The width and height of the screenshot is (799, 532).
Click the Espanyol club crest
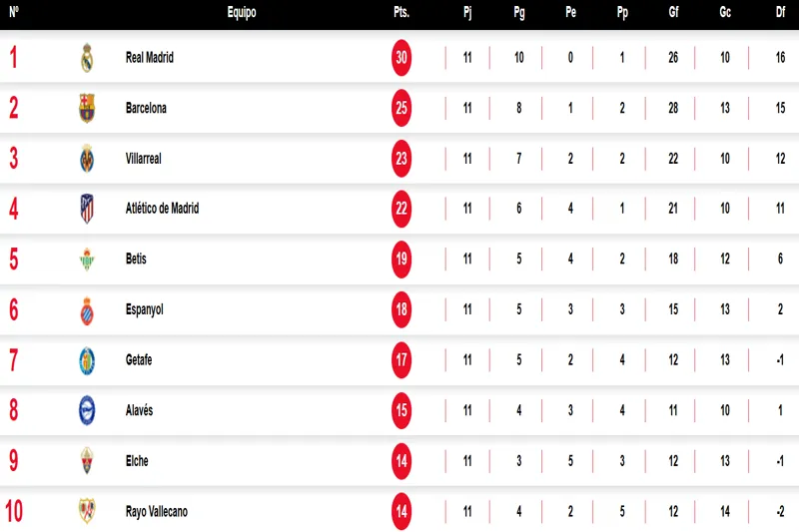[87, 310]
